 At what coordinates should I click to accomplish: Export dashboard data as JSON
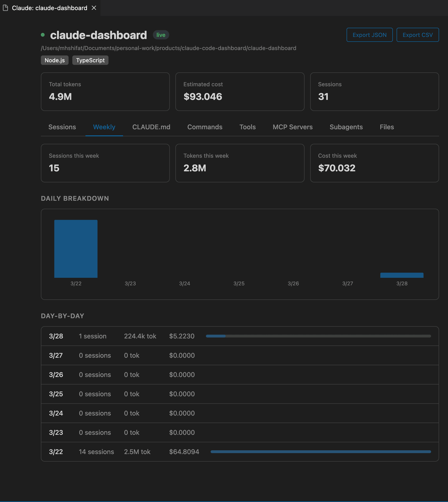[369, 35]
